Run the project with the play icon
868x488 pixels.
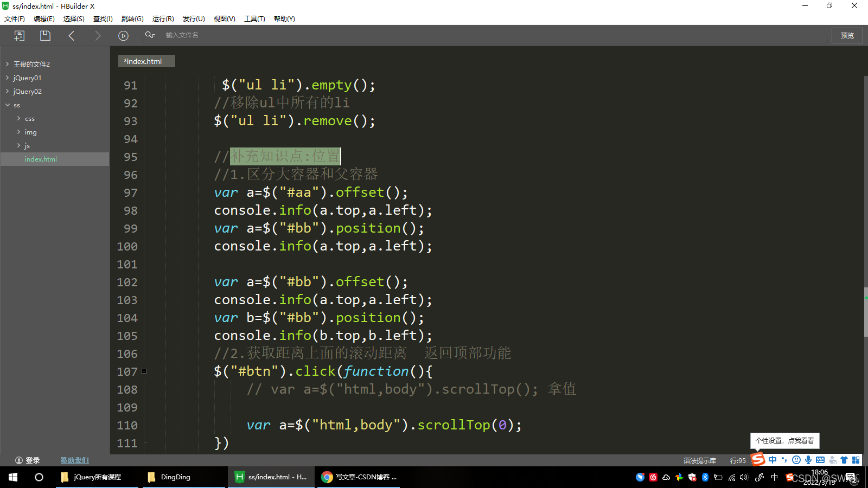pos(123,35)
